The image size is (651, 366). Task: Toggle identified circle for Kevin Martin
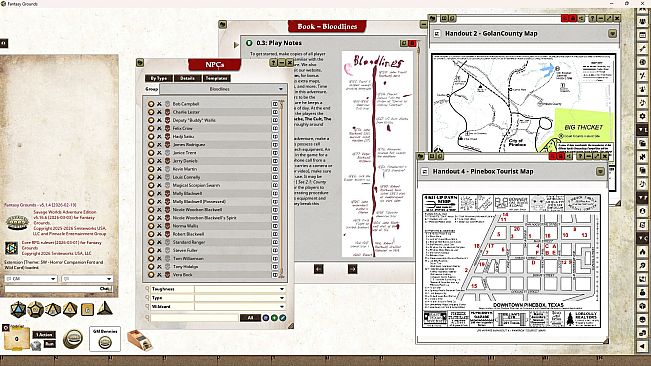[151, 169]
